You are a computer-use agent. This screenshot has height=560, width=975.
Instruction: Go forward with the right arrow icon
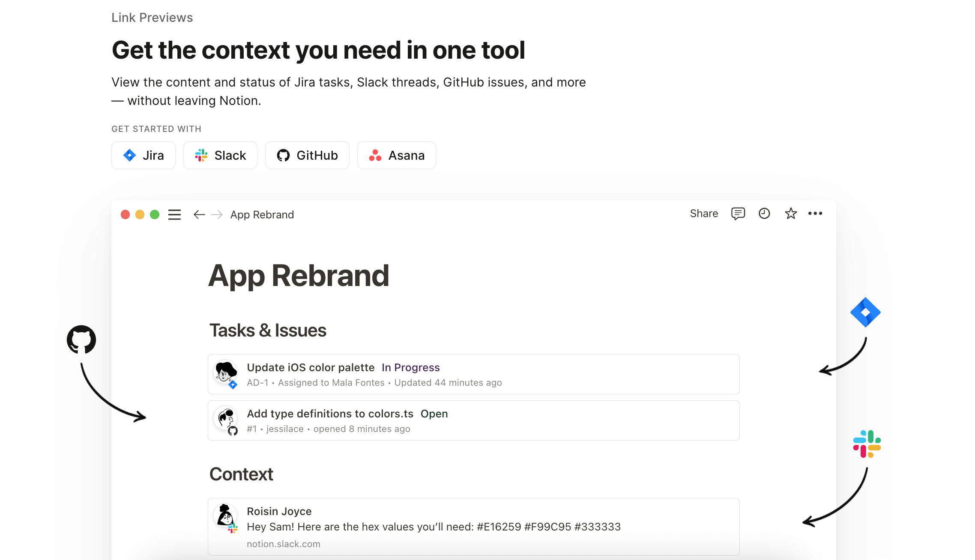tap(217, 214)
